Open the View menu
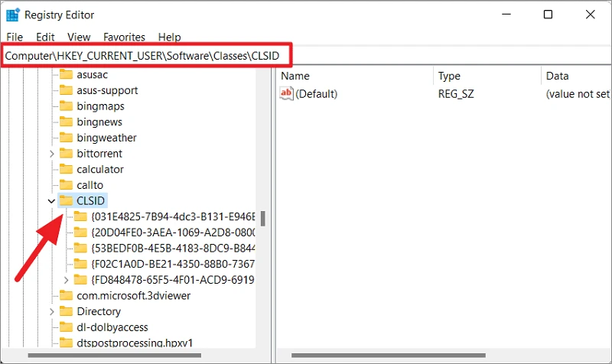Viewport: 612px width, 364px height. pos(79,37)
